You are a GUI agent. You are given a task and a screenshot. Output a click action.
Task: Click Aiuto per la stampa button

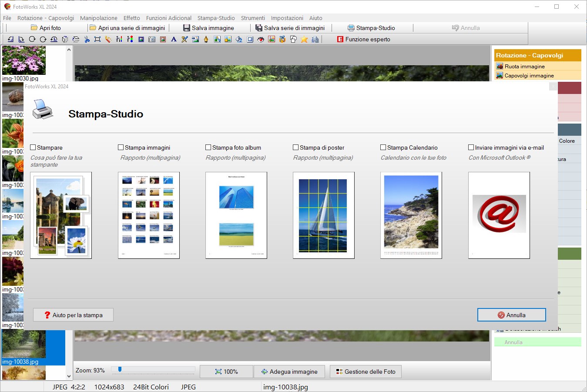(73, 315)
